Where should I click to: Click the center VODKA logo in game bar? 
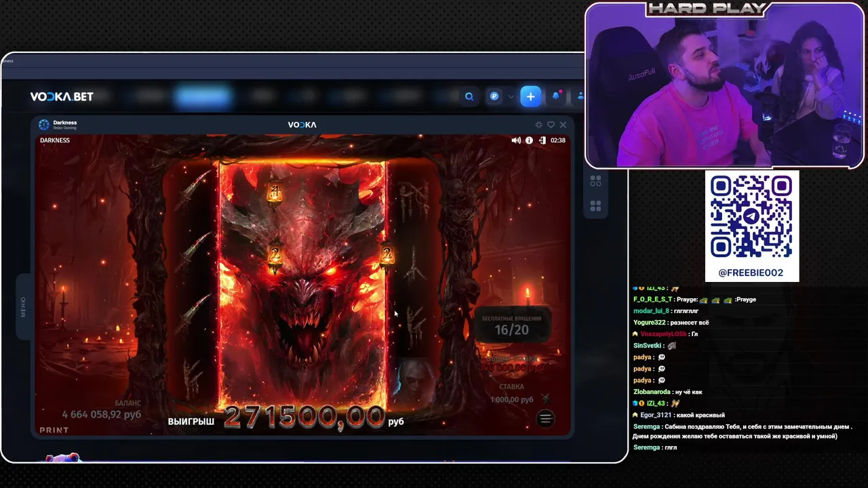302,125
